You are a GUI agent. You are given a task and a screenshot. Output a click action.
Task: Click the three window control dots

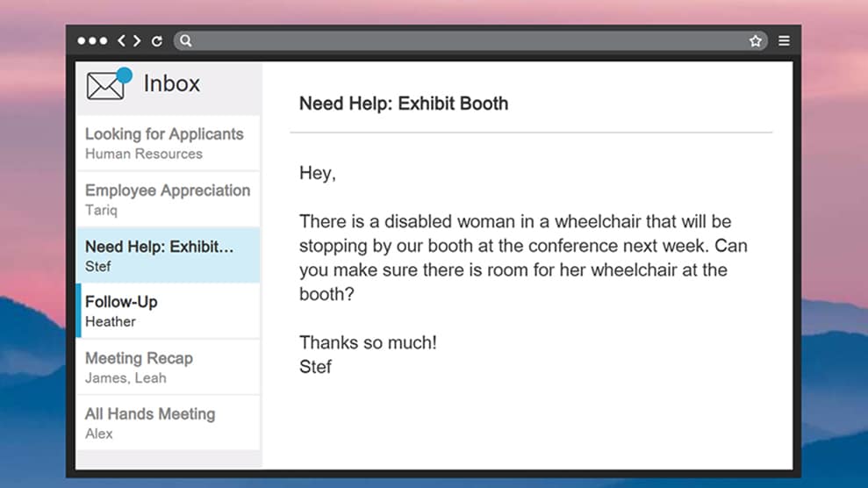coord(92,40)
